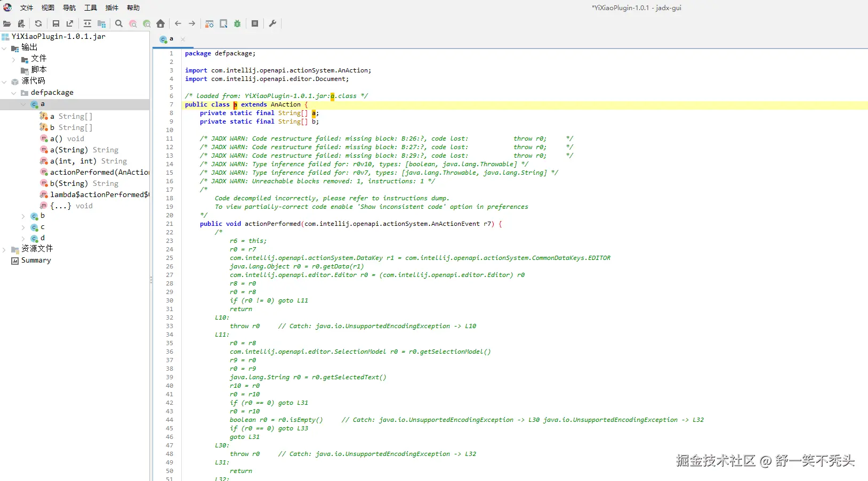The height and width of the screenshot is (481, 868).
Task: Select the '{...} void' static initializer
Action: (71, 206)
